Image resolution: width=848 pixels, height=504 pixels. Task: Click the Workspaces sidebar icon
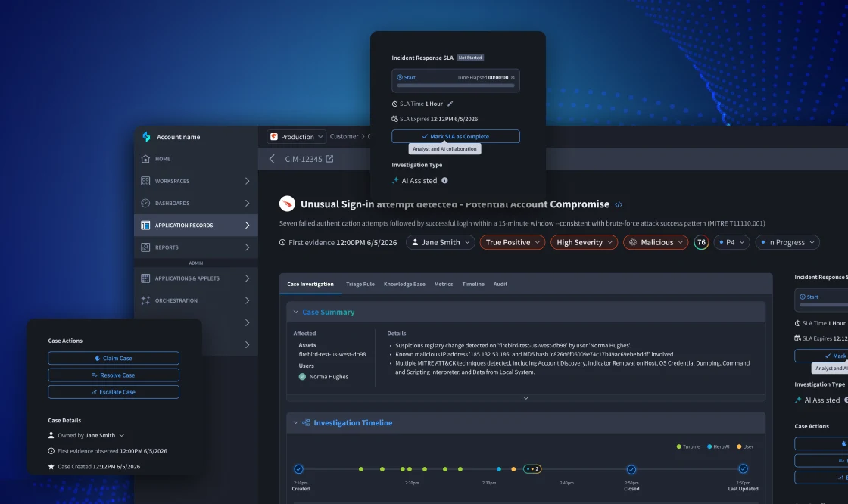tap(145, 181)
